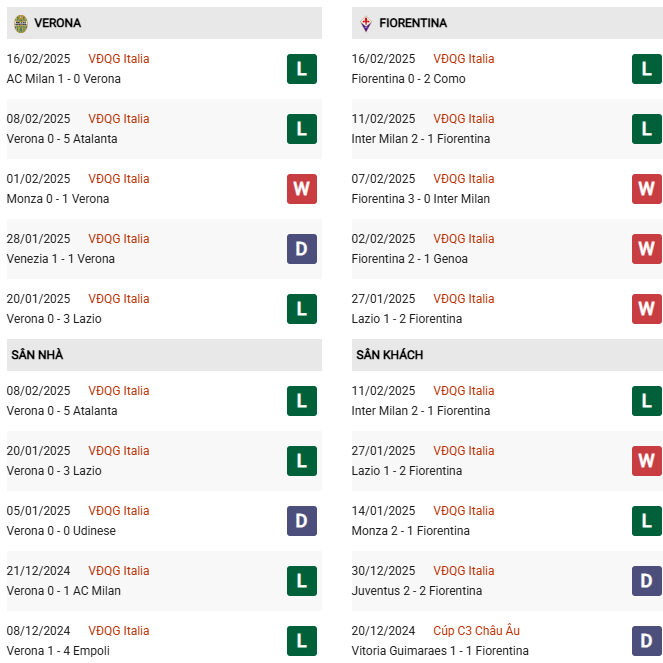Select the SÂN NHÀ section header
Viewport: 663px width, 663px height.
pos(37,355)
